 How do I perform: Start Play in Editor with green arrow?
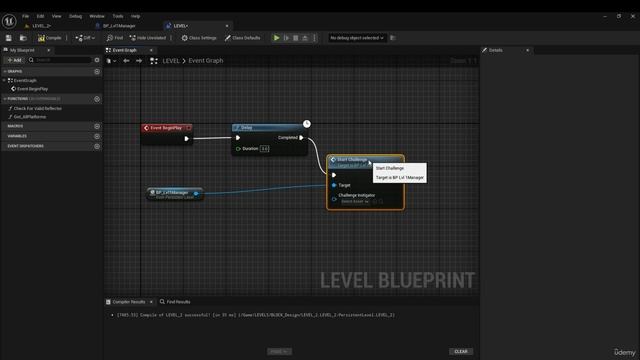[x=277, y=38]
